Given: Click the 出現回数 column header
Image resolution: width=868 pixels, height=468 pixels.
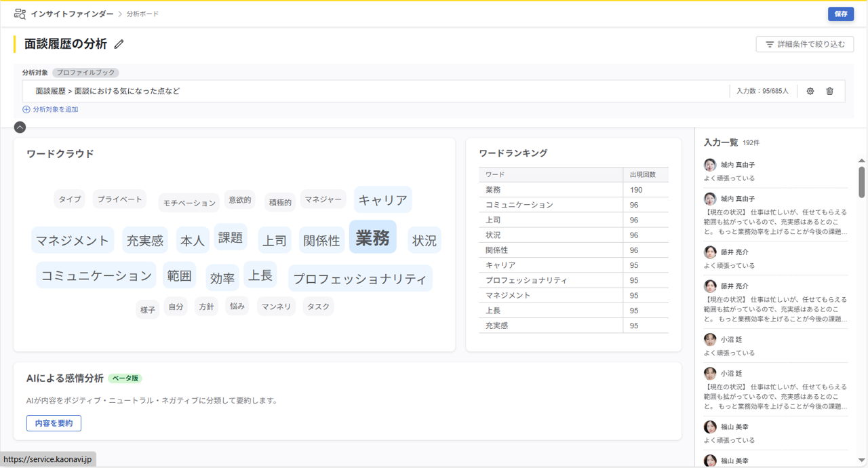Looking at the screenshot, I should (x=643, y=175).
